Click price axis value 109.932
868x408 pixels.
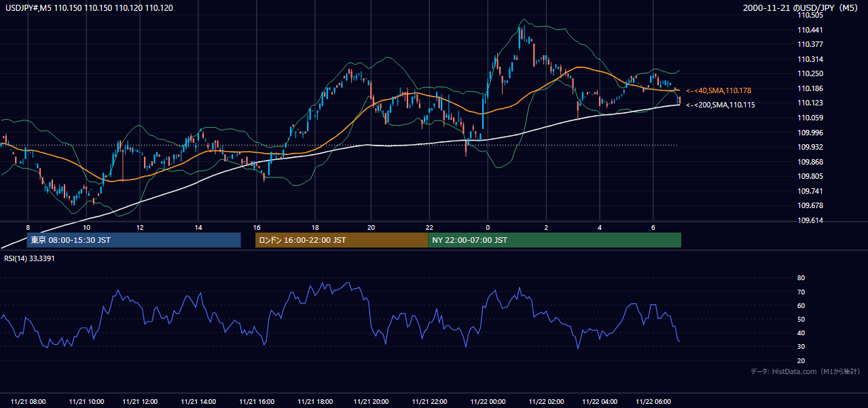(x=810, y=147)
